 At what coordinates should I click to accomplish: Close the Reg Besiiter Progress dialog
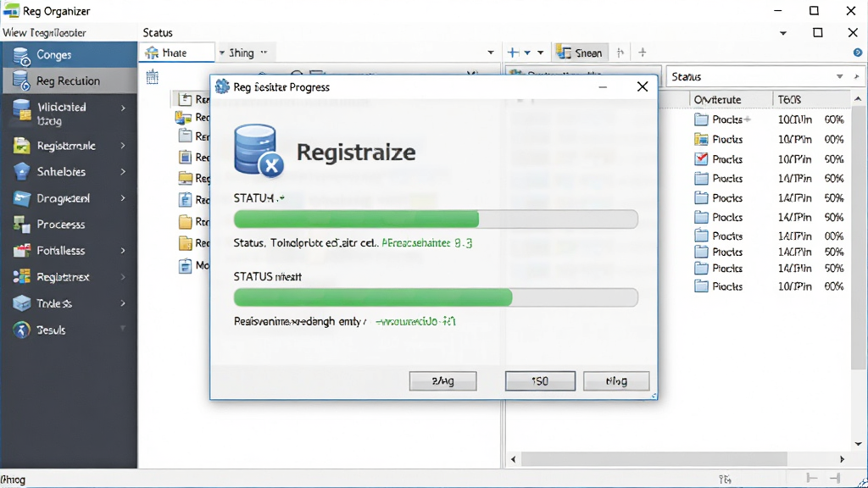643,87
